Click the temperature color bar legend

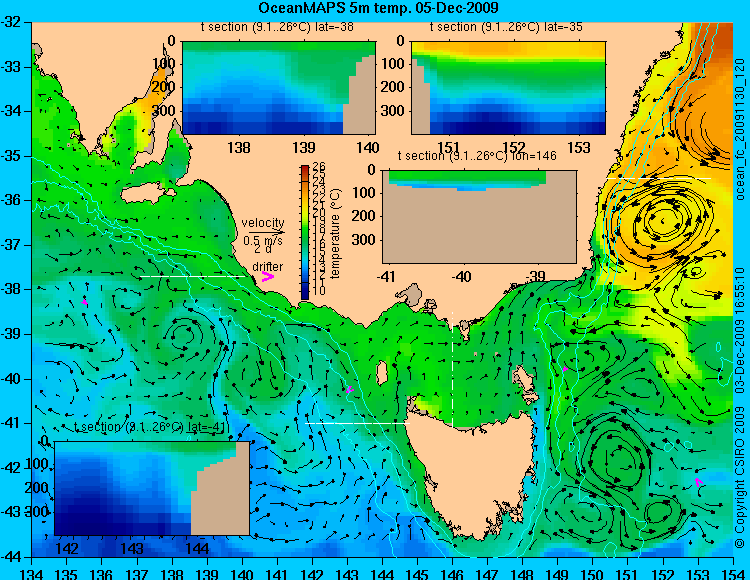coord(305,232)
